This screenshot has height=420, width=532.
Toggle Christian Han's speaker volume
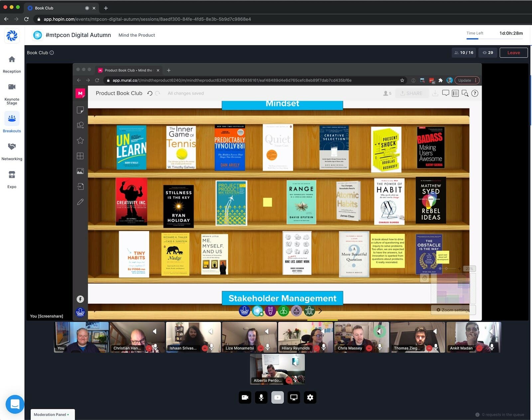pos(155,331)
